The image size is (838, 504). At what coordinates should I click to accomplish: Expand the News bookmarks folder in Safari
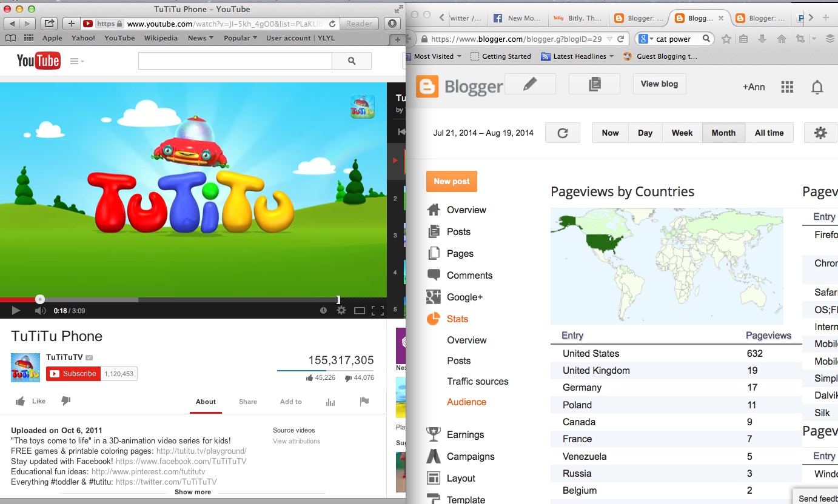201,38
